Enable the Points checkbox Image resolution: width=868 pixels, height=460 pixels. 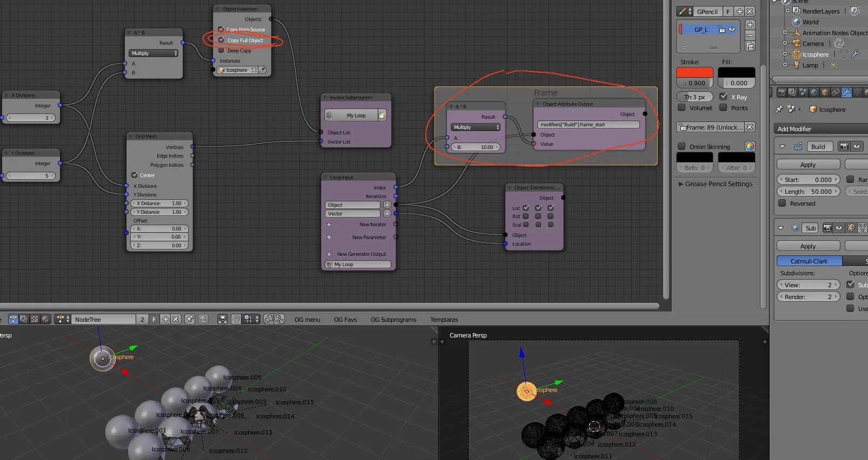click(723, 107)
